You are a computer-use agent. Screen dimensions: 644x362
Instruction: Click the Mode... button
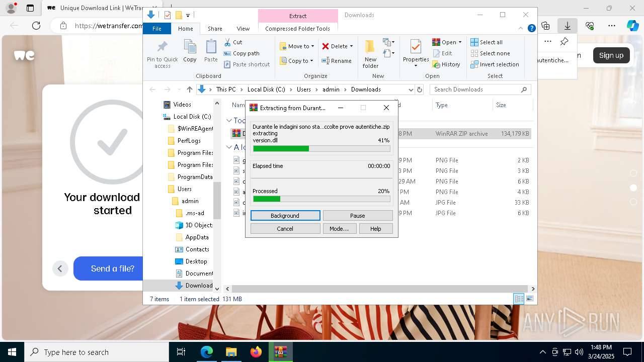(x=339, y=229)
